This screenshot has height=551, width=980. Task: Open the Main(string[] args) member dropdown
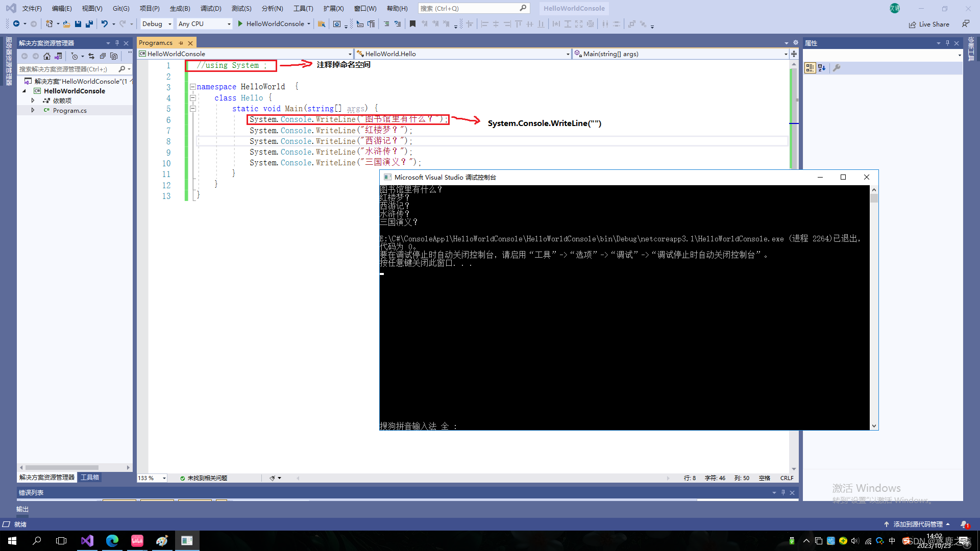(x=786, y=54)
